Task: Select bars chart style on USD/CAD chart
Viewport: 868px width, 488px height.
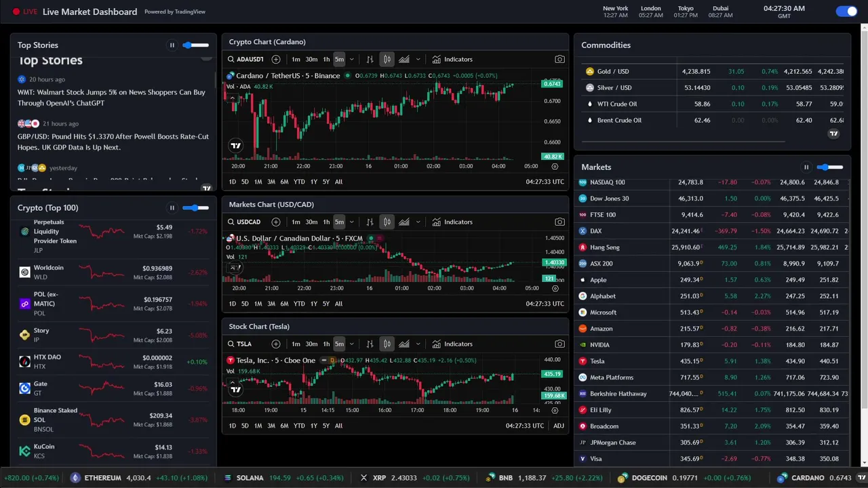Action: (x=370, y=222)
